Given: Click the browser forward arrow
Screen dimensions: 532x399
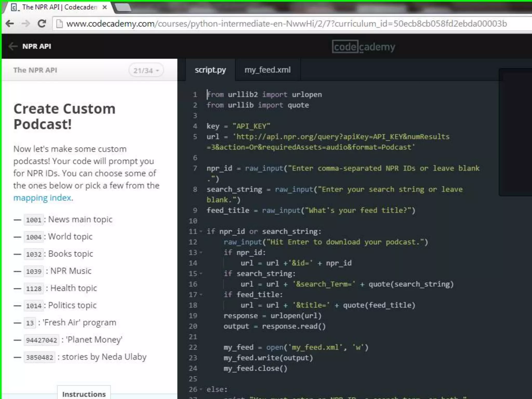Looking at the screenshot, I should (26, 24).
